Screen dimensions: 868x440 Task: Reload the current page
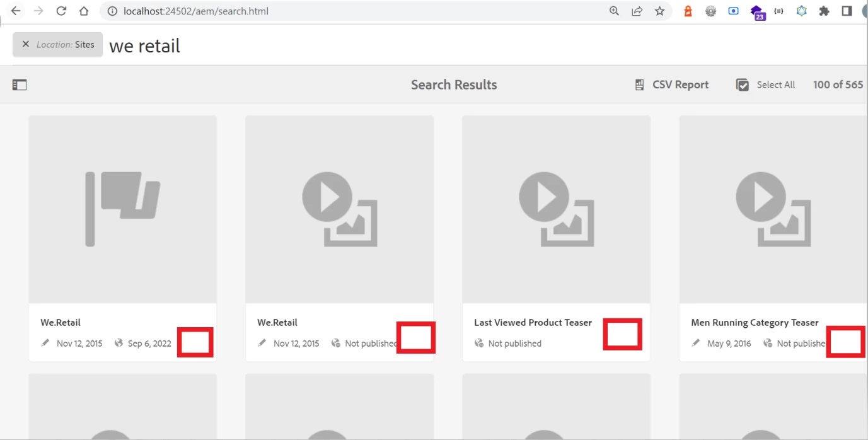coord(61,11)
